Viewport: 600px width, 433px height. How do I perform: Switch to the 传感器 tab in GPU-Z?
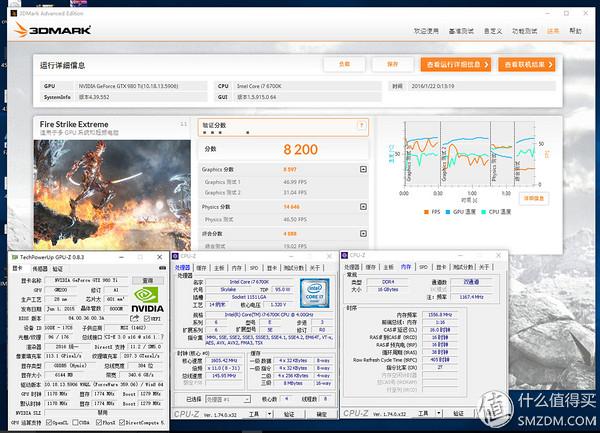(40, 269)
